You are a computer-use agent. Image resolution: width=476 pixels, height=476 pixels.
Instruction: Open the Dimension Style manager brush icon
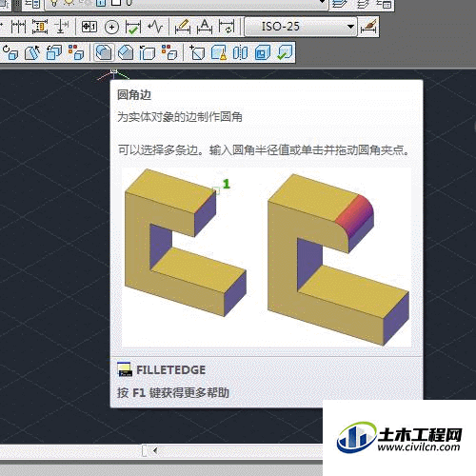(x=368, y=27)
